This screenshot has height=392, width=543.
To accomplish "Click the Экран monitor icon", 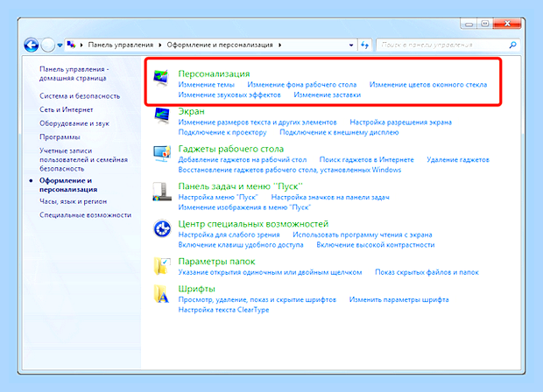I will point(161,115).
